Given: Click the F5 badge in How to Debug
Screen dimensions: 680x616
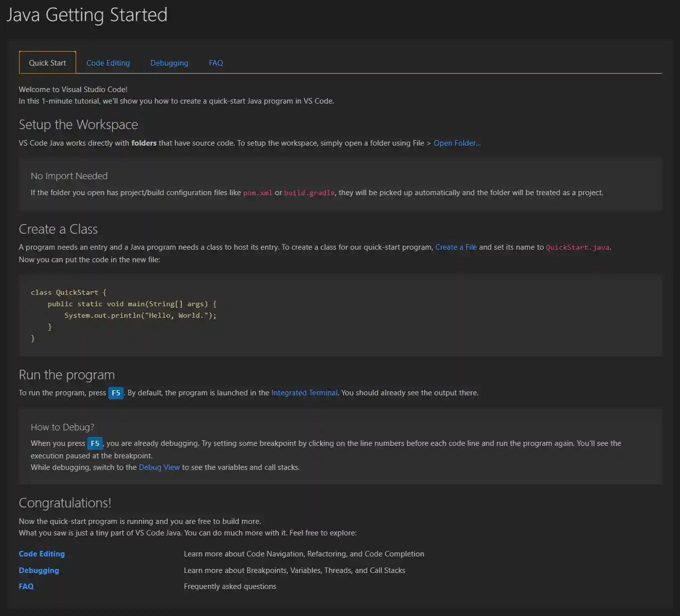Looking at the screenshot, I should [x=95, y=443].
